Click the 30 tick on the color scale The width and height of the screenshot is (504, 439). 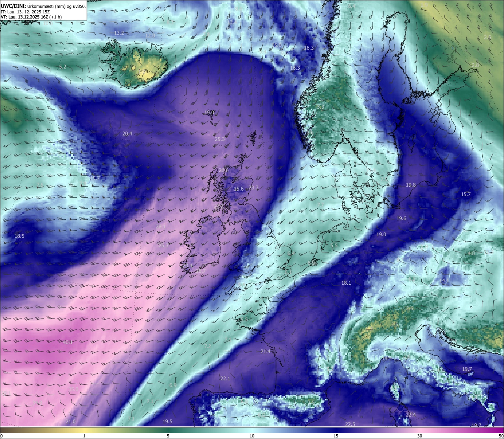click(420, 436)
